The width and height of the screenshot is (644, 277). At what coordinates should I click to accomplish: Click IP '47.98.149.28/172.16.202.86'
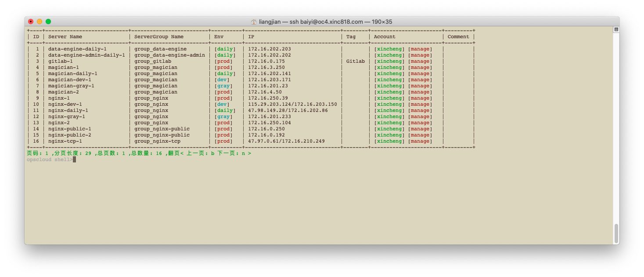coord(288,111)
